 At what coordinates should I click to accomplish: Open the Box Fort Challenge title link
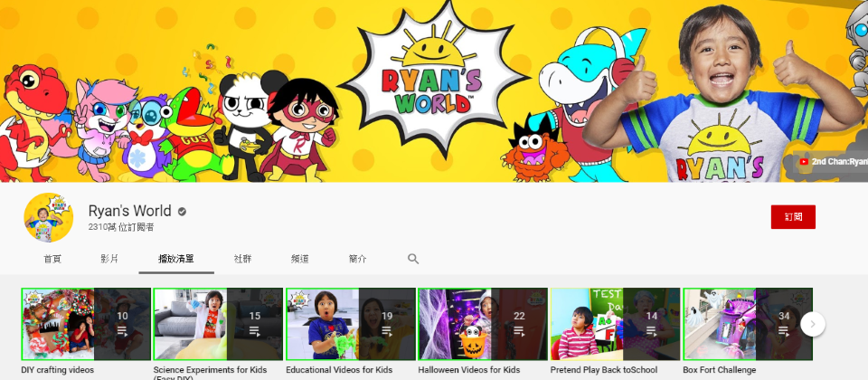click(x=719, y=370)
